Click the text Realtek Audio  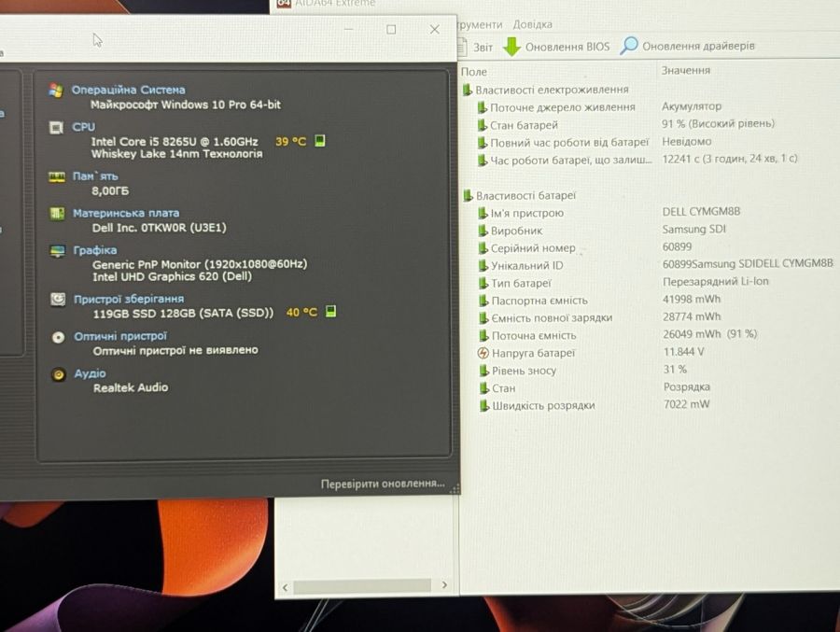131,387
